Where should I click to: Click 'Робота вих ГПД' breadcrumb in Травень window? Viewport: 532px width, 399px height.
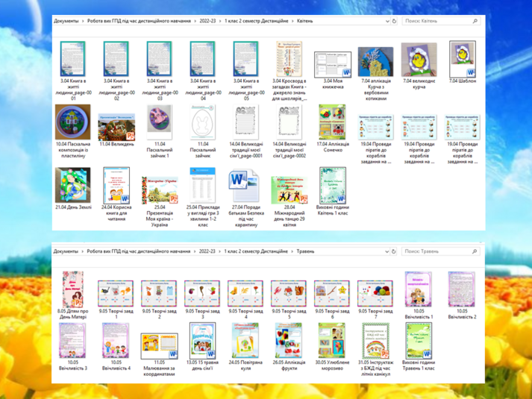tap(139, 251)
